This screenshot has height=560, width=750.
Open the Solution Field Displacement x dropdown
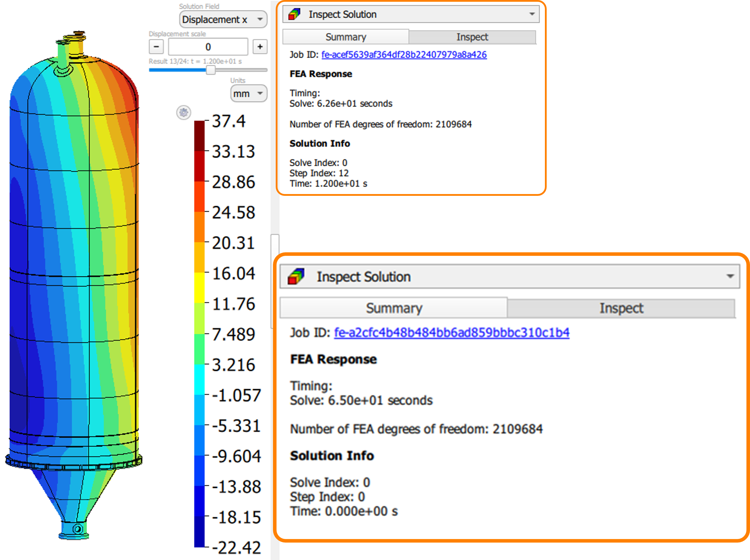223,20
